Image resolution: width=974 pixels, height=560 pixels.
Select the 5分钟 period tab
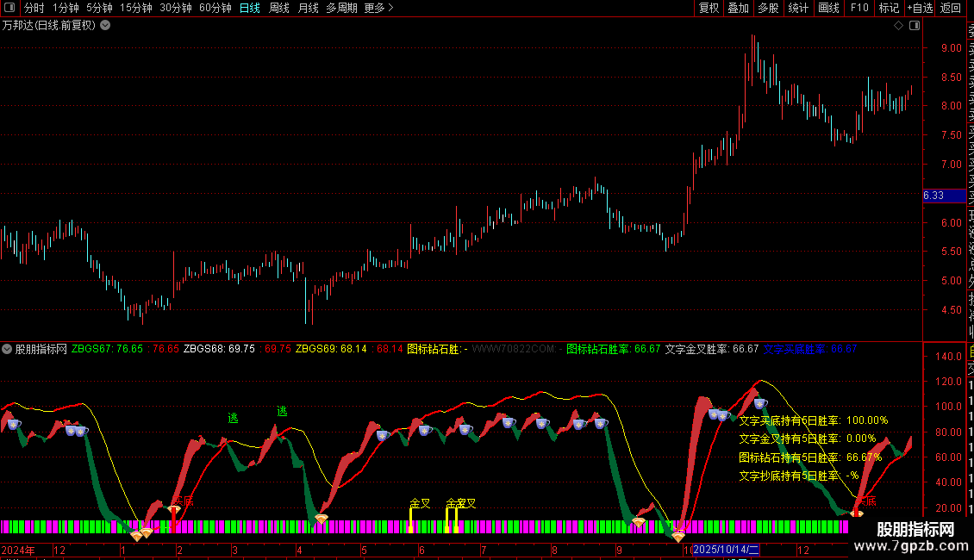(x=99, y=8)
